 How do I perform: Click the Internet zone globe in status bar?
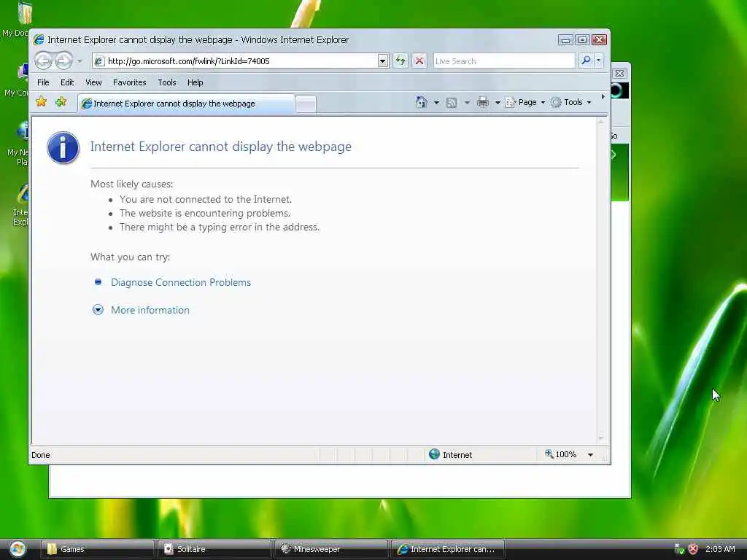(x=434, y=454)
